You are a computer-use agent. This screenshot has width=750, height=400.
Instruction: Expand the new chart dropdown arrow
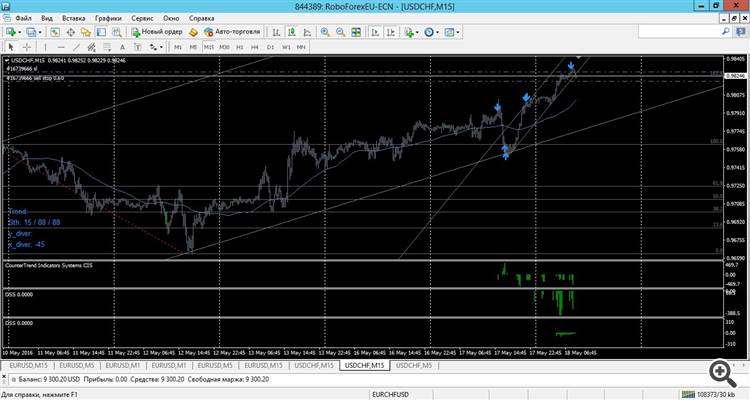[19, 33]
